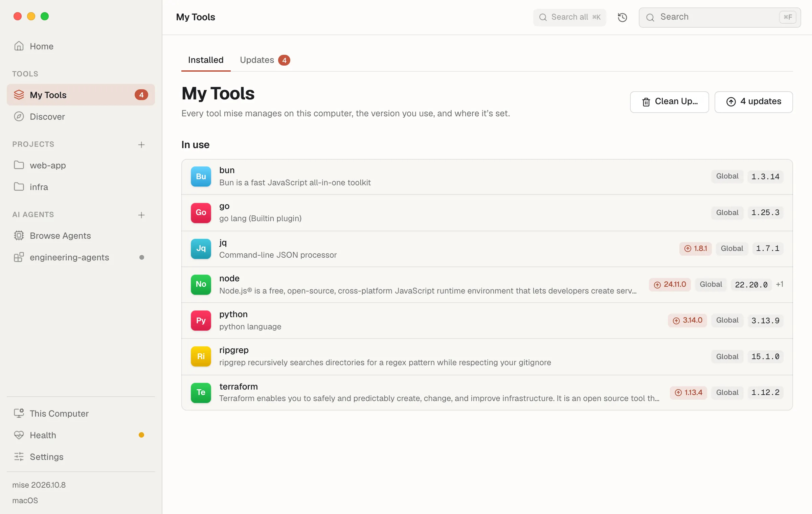Click the Search all field
812x514 pixels.
[x=569, y=17]
